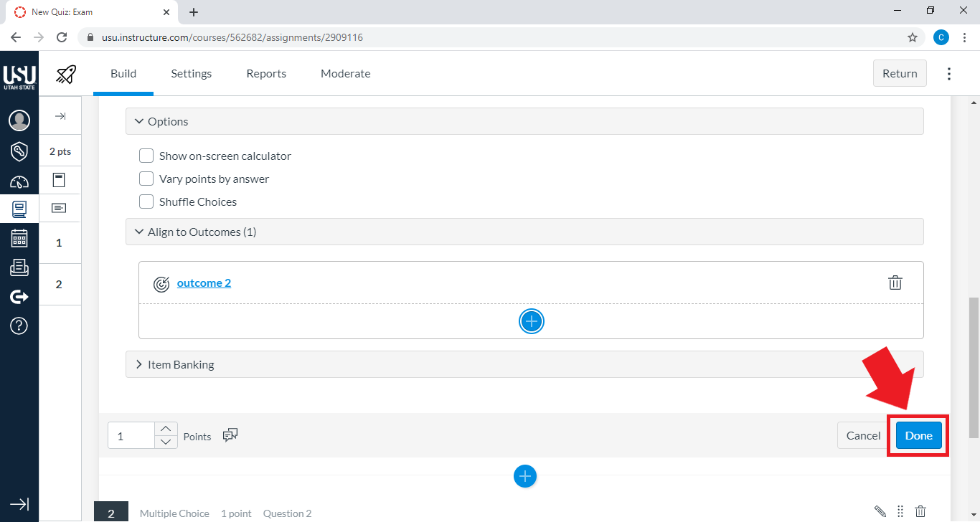Check the Vary points by answer option

point(146,178)
